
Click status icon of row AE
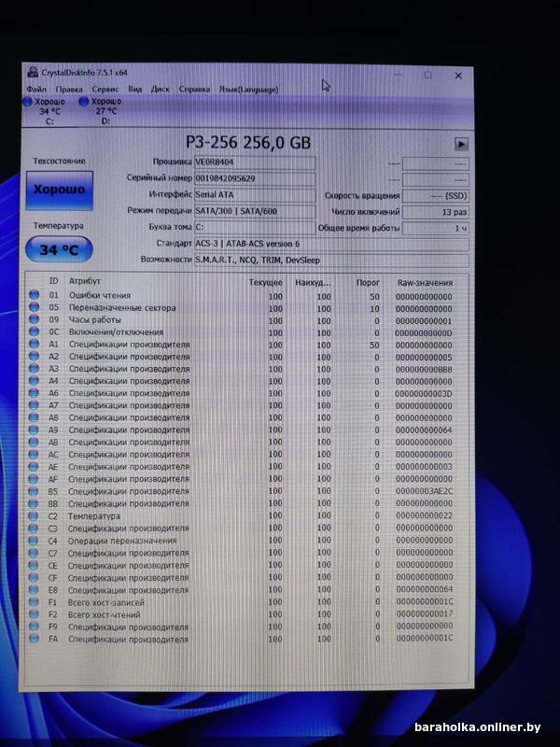[34, 466]
